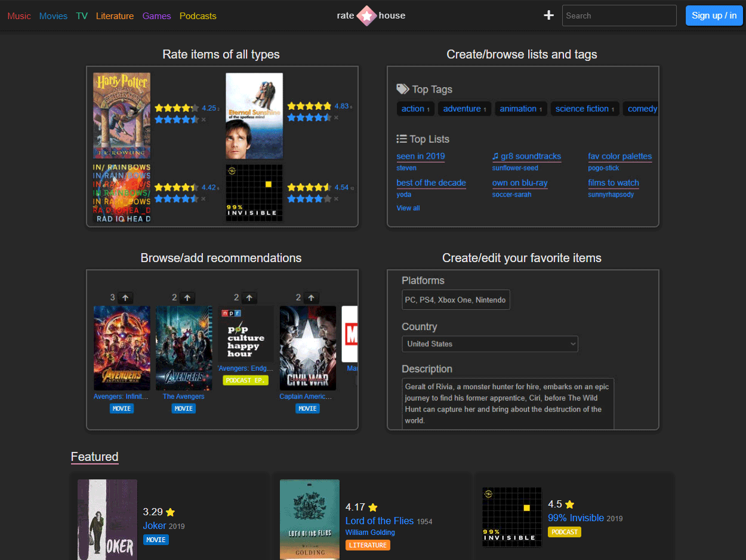The image size is (746, 560).
Task: Select the adventure tag
Action: coord(464,109)
